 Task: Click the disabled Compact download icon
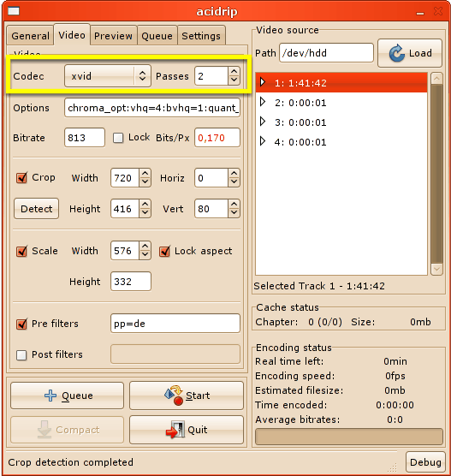point(45,429)
